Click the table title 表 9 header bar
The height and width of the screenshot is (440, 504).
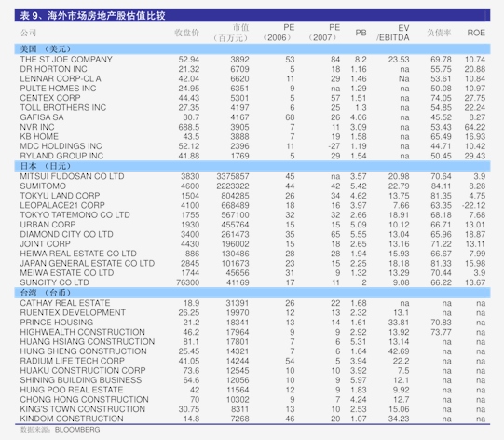click(x=252, y=16)
